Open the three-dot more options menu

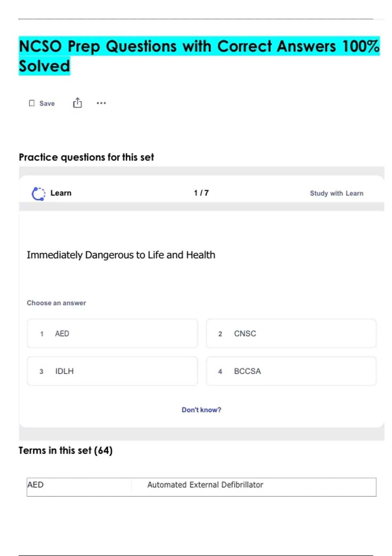[x=101, y=103]
